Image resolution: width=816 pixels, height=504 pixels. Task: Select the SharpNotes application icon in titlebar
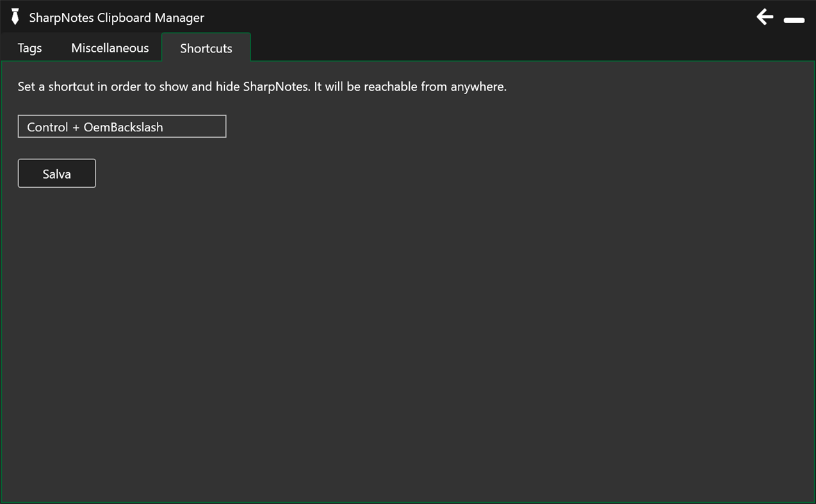point(14,16)
